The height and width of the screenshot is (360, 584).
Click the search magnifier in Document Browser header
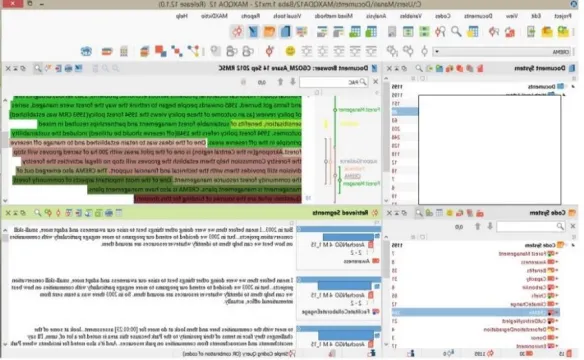click(38, 68)
